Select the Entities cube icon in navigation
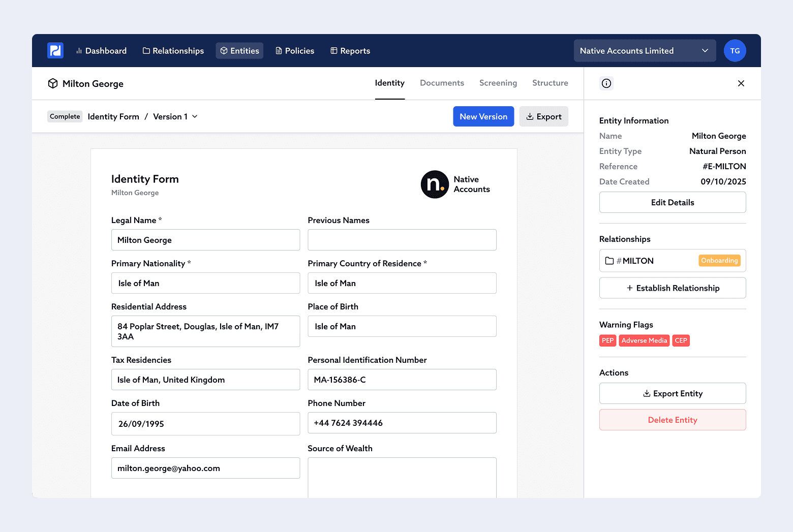The image size is (793, 532). pos(224,50)
